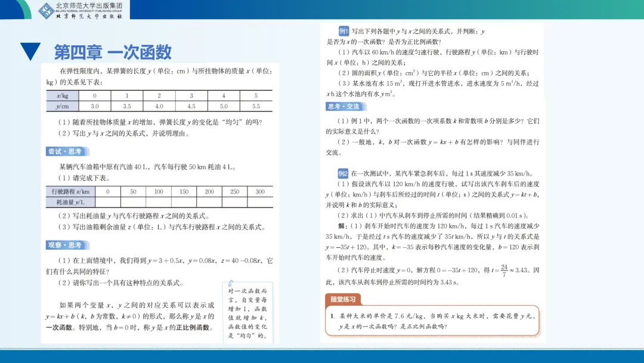Click the chapter title 第四章 一次函数
The image size is (644, 363).
[113, 52]
